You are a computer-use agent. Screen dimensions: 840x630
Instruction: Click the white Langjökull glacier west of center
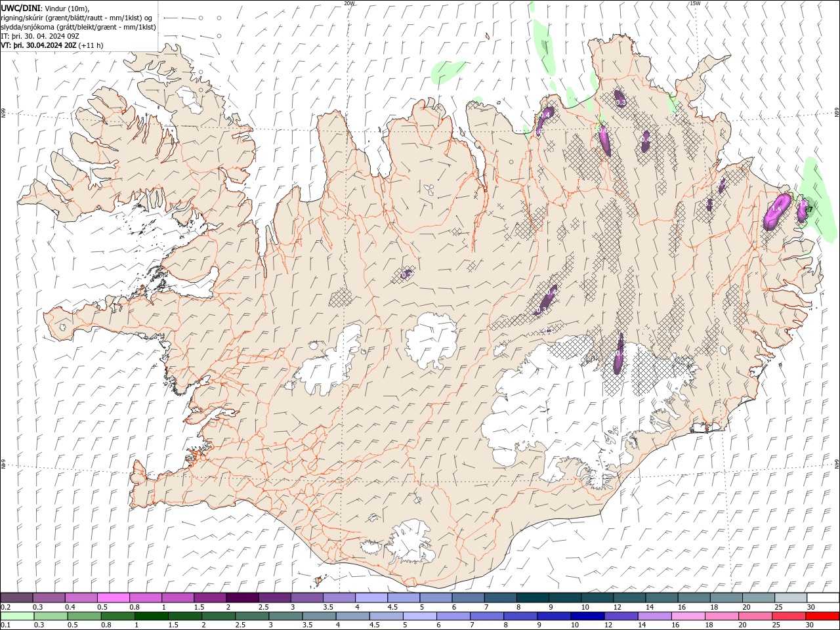pos(331,362)
